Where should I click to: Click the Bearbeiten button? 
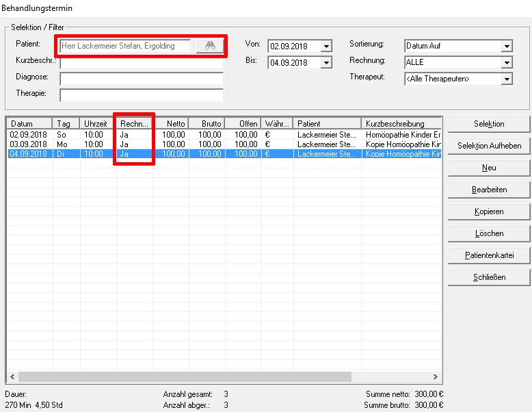pyautogui.click(x=489, y=190)
